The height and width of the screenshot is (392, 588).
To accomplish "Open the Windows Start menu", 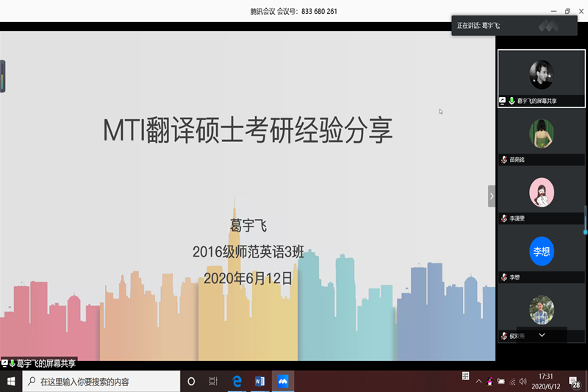I will (x=11, y=382).
